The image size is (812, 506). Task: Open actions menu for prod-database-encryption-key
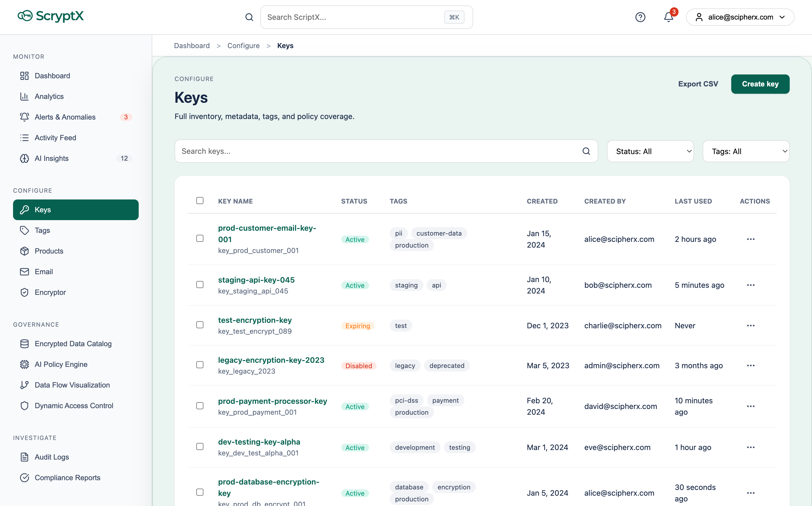(x=751, y=493)
